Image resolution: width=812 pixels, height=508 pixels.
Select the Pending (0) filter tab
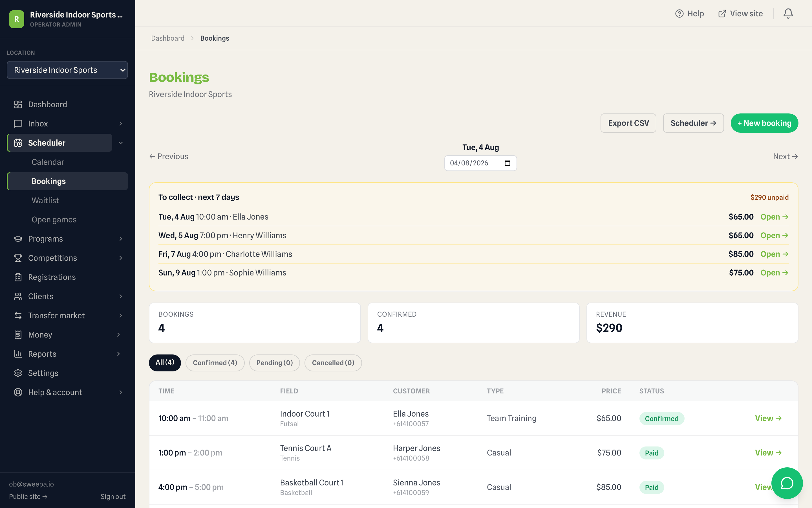[274, 363]
